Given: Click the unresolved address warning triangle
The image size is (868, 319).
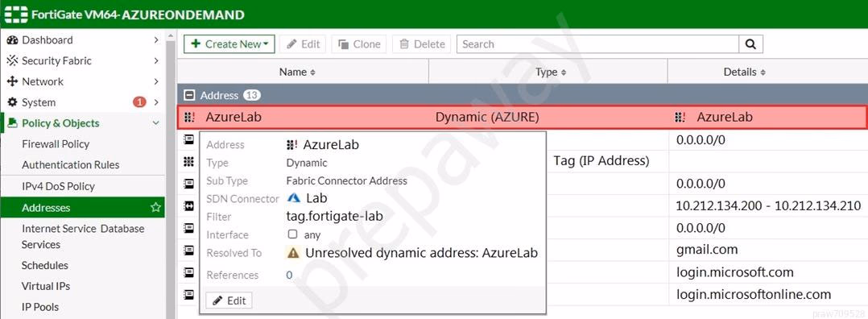Looking at the screenshot, I should (293, 253).
